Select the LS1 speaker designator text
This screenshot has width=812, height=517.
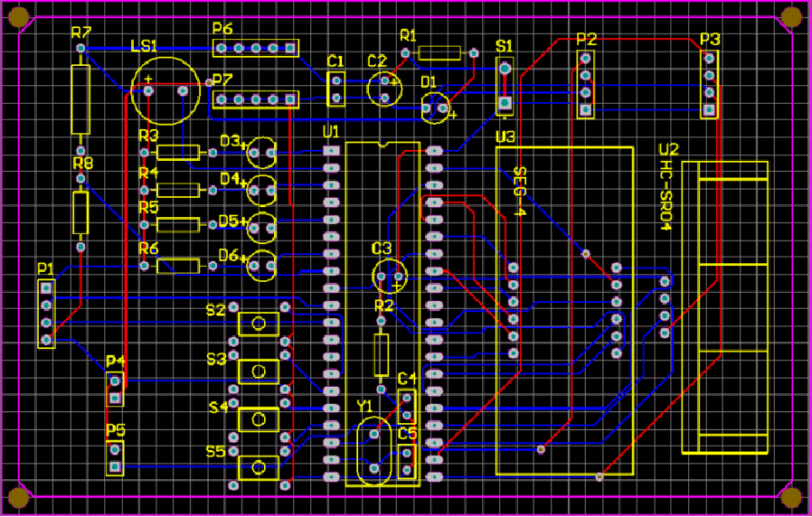(144, 46)
